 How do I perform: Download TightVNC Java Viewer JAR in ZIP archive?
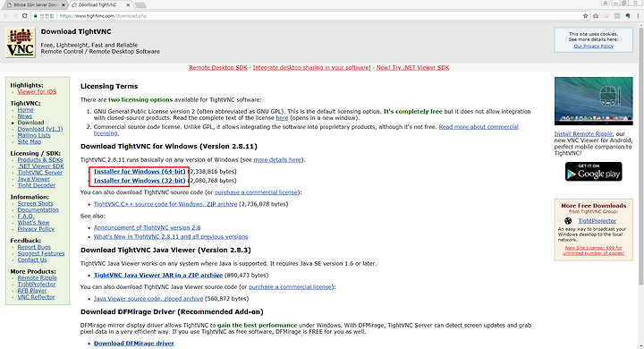click(x=158, y=275)
